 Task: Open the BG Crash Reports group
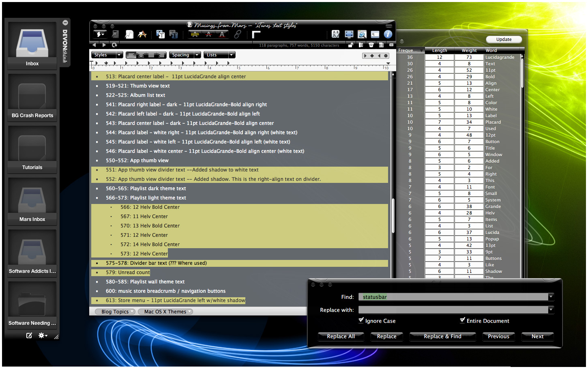point(32,97)
